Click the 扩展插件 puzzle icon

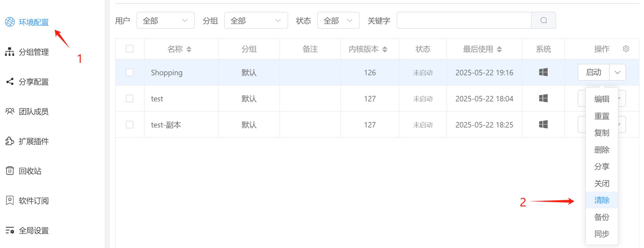coord(10,141)
